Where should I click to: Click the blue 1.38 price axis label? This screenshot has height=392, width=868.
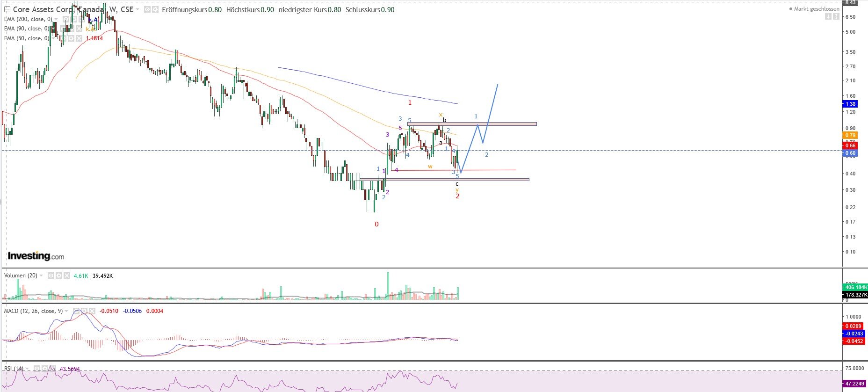pos(850,104)
